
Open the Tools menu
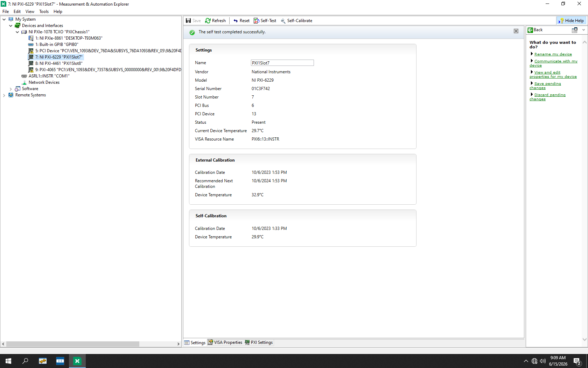[x=44, y=12]
